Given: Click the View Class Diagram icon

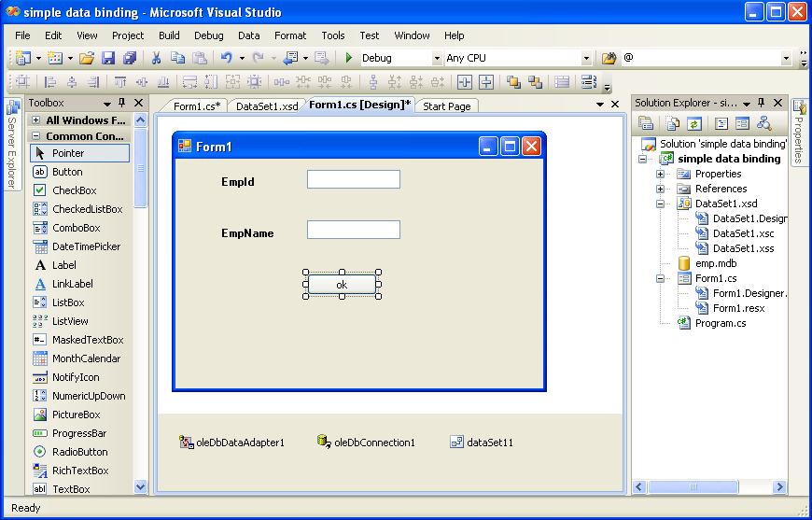Looking at the screenshot, I should 763,123.
